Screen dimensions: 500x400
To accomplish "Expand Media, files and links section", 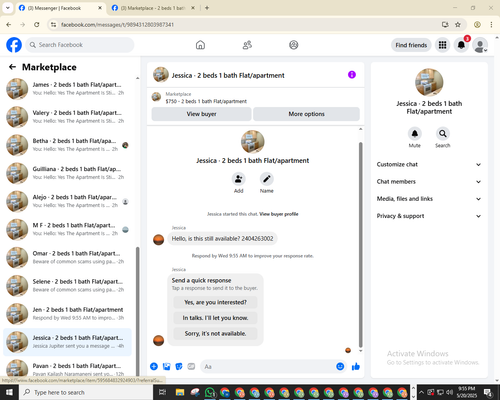I will pos(429,199).
